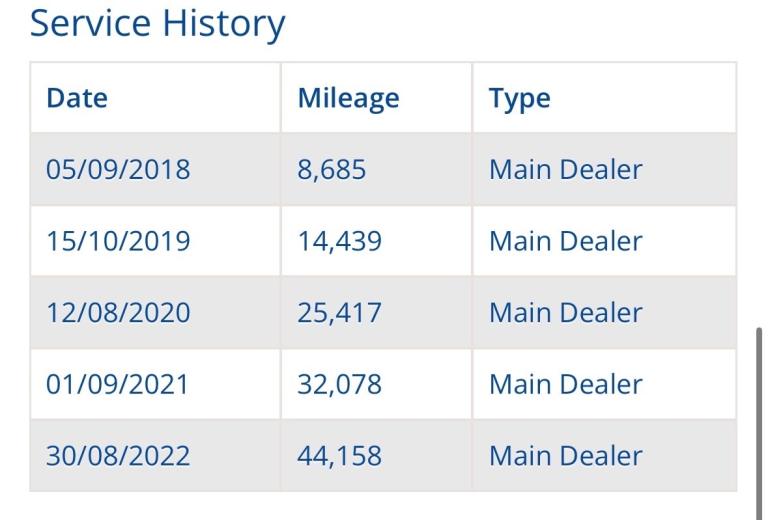Click the 25,417 mileage value

(x=339, y=313)
